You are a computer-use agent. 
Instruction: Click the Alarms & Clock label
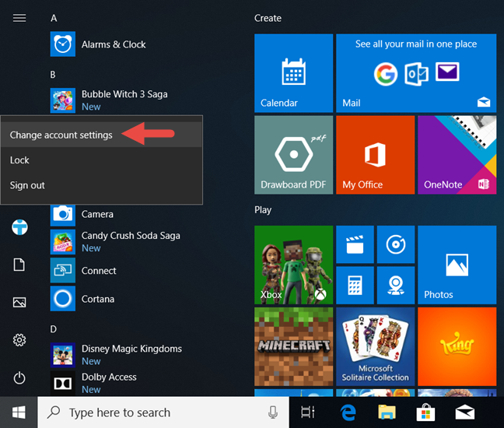click(114, 44)
